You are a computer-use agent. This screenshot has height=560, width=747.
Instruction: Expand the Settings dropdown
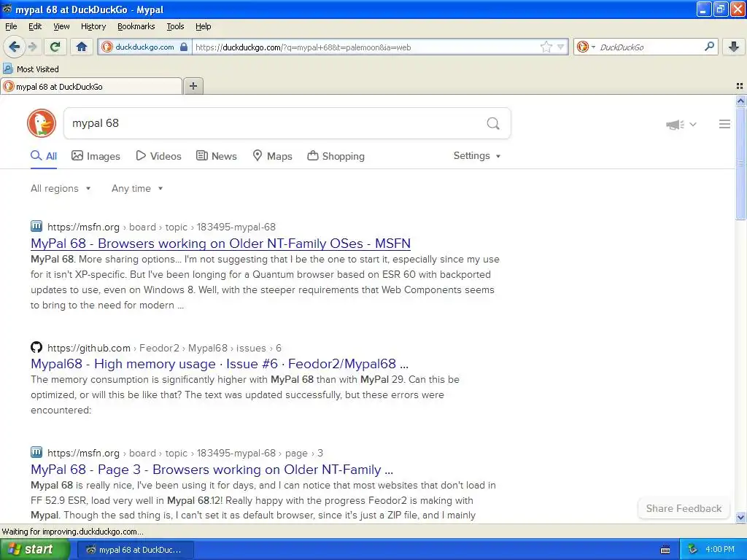[477, 156]
